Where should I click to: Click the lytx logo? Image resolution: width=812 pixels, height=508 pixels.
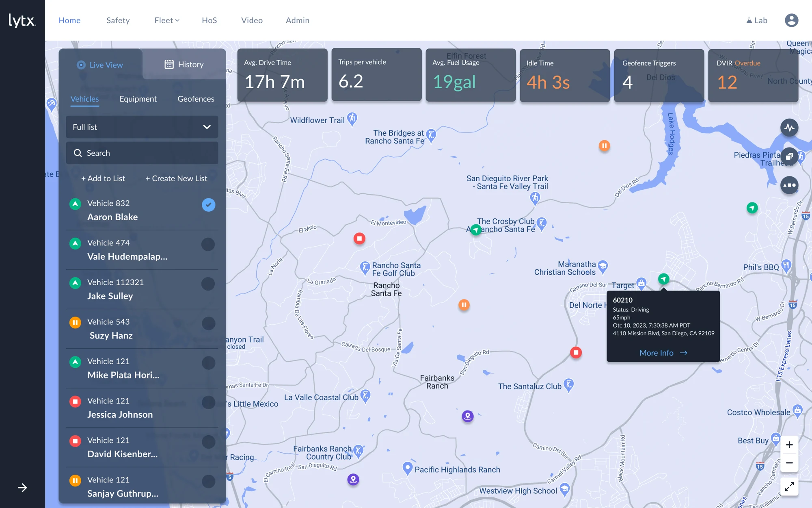point(22,20)
